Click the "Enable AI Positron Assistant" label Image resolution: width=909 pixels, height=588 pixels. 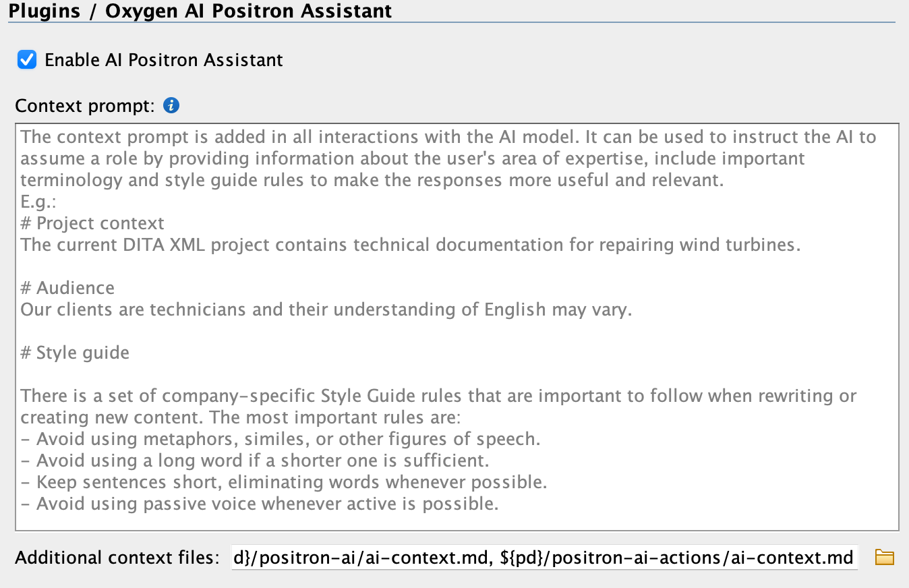coord(163,60)
